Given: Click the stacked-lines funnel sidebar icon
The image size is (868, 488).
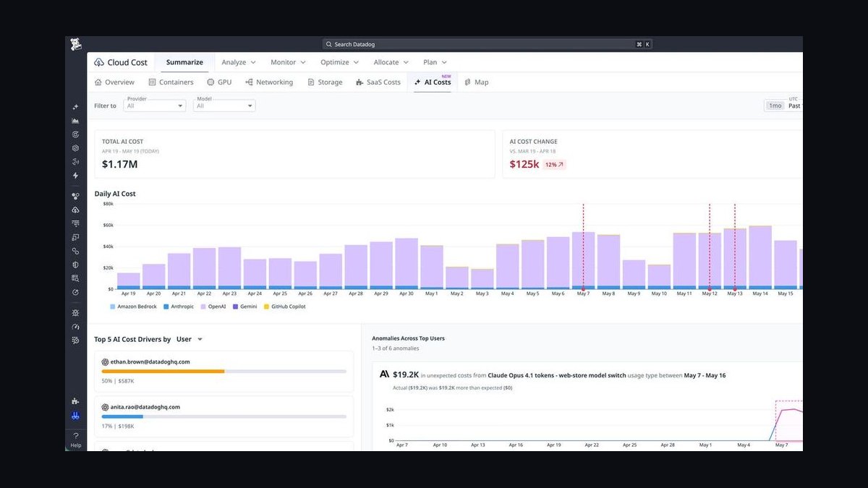Looking at the screenshot, I should (76, 223).
